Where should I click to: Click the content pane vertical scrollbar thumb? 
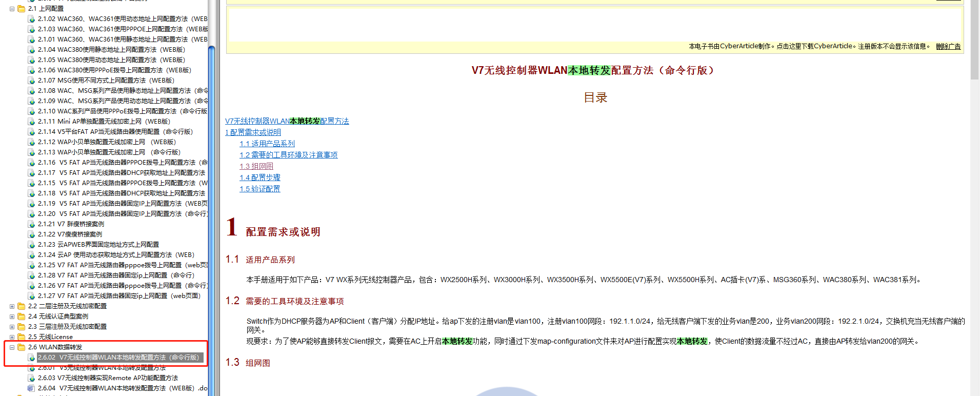point(975,39)
